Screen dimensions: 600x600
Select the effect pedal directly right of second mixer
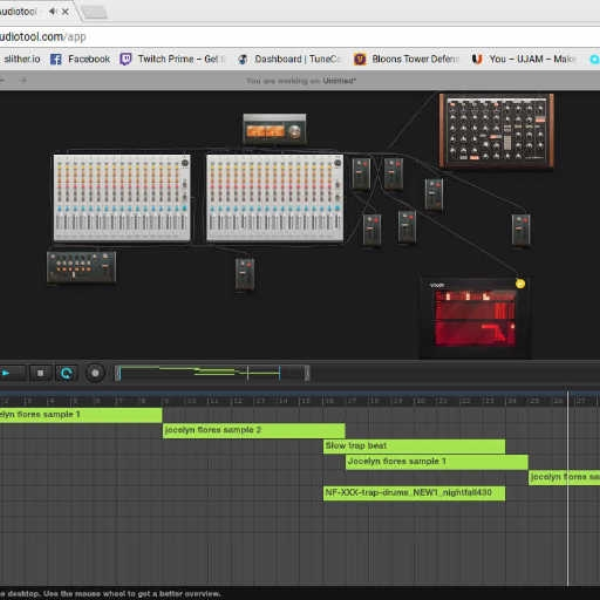click(x=361, y=174)
